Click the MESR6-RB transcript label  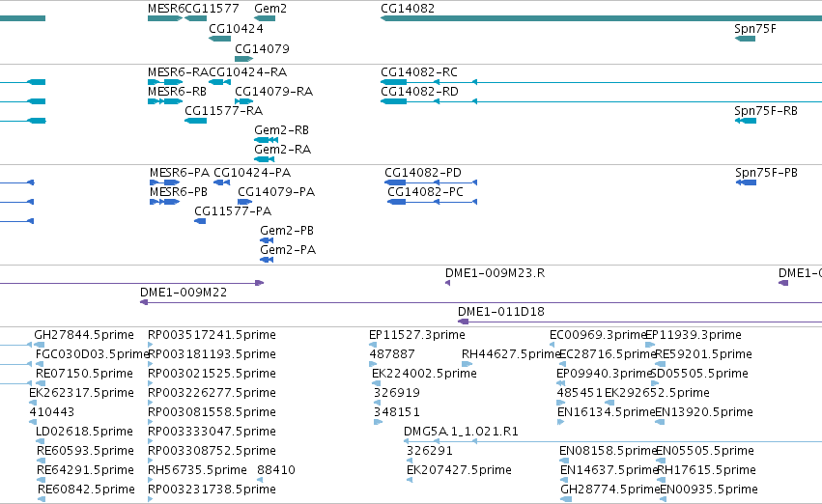pos(177,91)
